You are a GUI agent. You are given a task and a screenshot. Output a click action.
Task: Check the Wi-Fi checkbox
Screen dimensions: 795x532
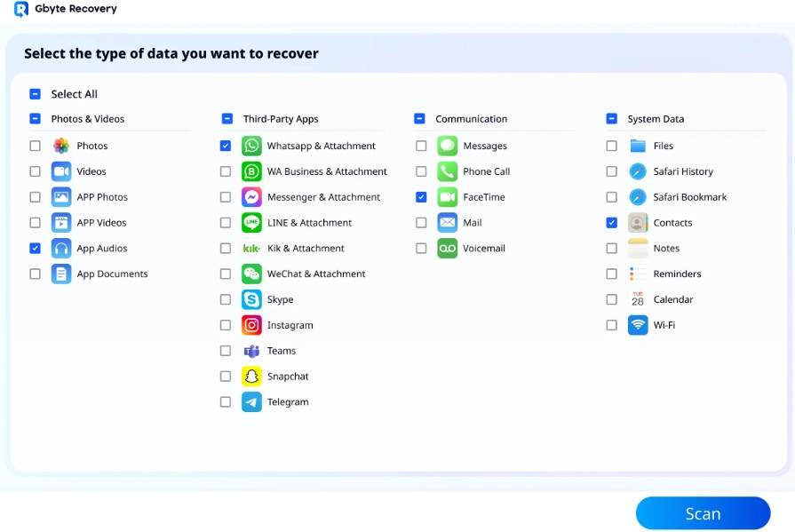click(x=612, y=325)
